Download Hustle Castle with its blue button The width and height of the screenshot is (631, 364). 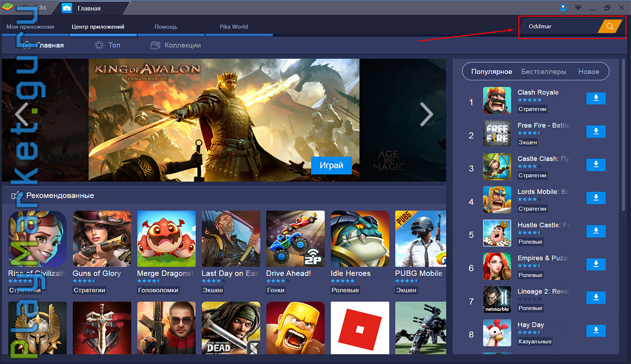(596, 231)
